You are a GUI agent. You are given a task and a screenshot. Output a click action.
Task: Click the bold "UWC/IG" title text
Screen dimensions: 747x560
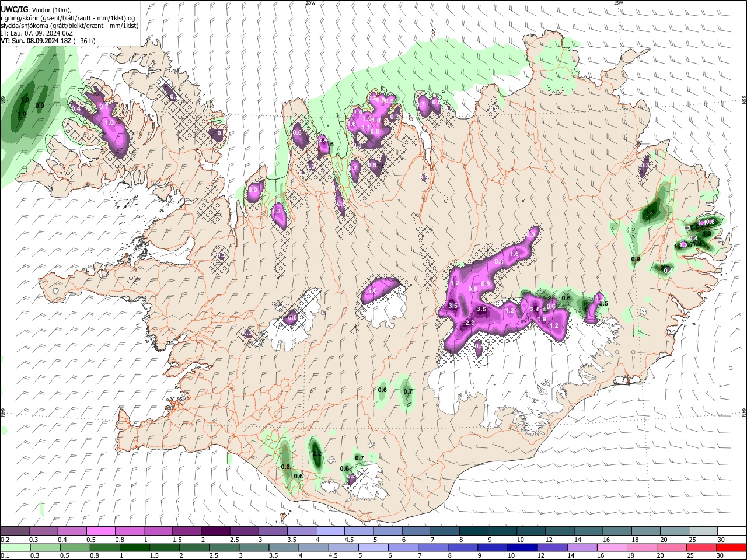14,9
